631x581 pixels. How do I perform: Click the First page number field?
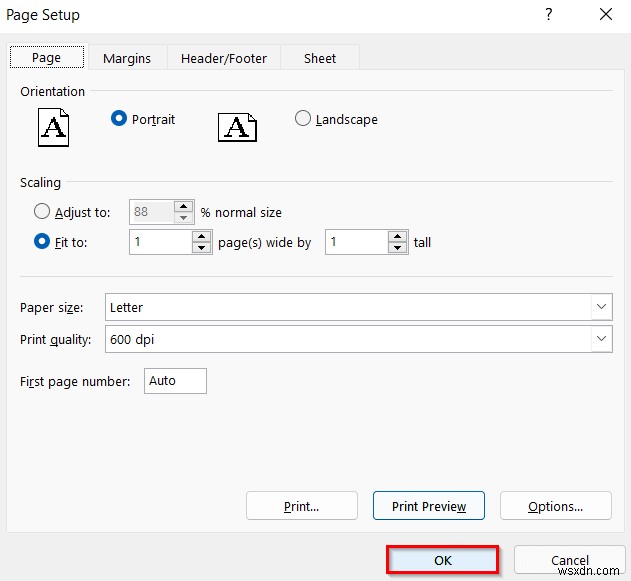click(175, 381)
